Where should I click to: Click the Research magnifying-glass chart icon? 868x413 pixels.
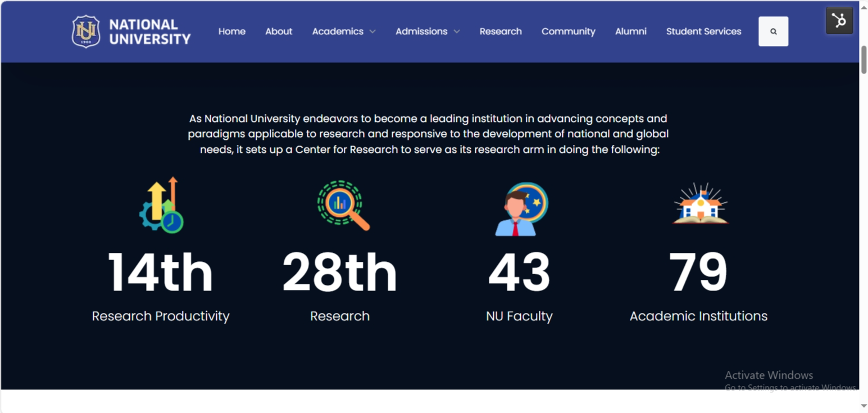(x=340, y=205)
